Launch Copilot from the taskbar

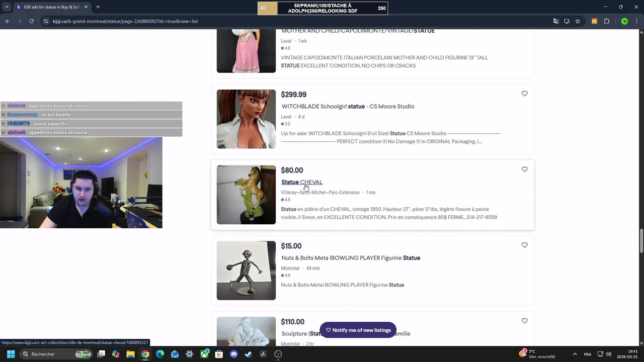(116, 354)
